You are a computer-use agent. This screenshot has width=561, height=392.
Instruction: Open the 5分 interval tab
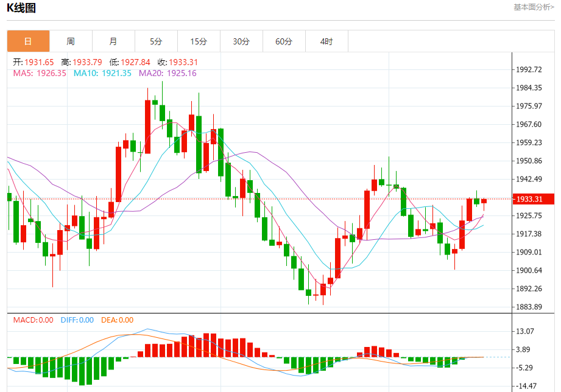[x=156, y=41]
